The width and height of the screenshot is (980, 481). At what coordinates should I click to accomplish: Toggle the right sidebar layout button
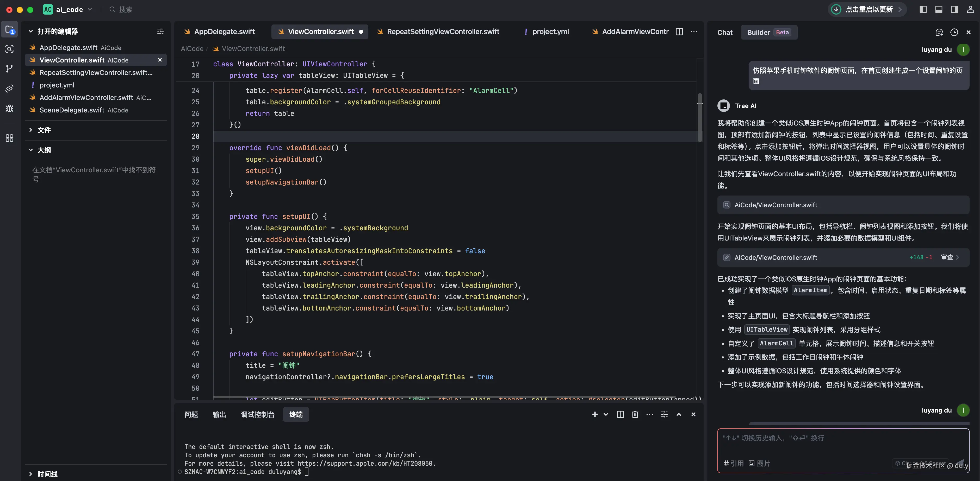point(954,10)
